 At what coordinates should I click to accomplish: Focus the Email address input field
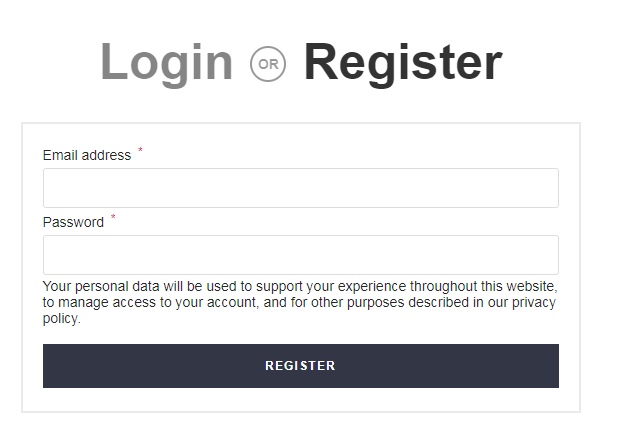[300, 188]
